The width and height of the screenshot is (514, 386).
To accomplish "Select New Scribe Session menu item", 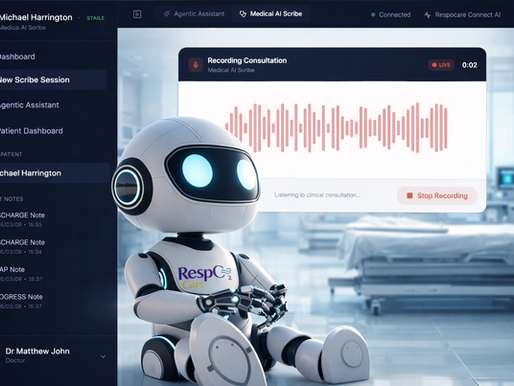I will [53, 80].
